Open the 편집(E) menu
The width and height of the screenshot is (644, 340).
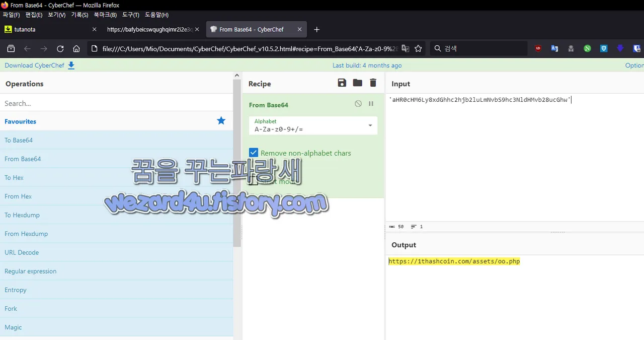click(34, 15)
